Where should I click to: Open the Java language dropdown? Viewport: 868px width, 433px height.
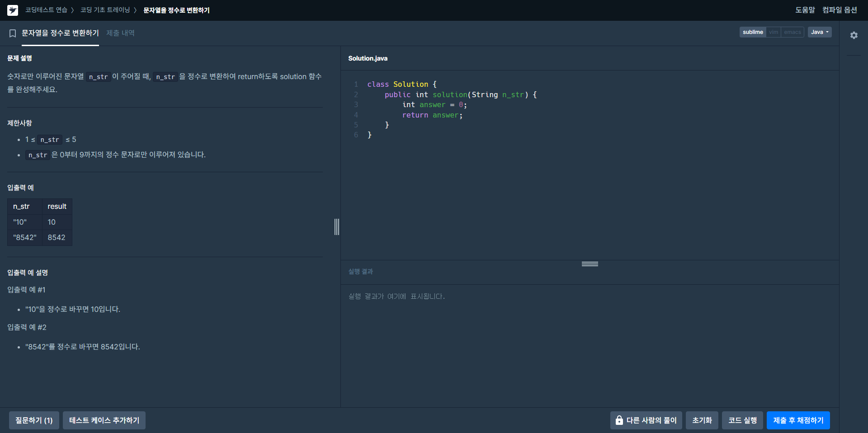pos(820,32)
